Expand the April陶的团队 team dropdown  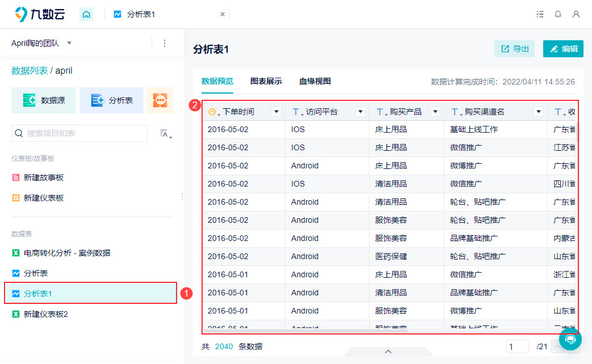[69, 43]
